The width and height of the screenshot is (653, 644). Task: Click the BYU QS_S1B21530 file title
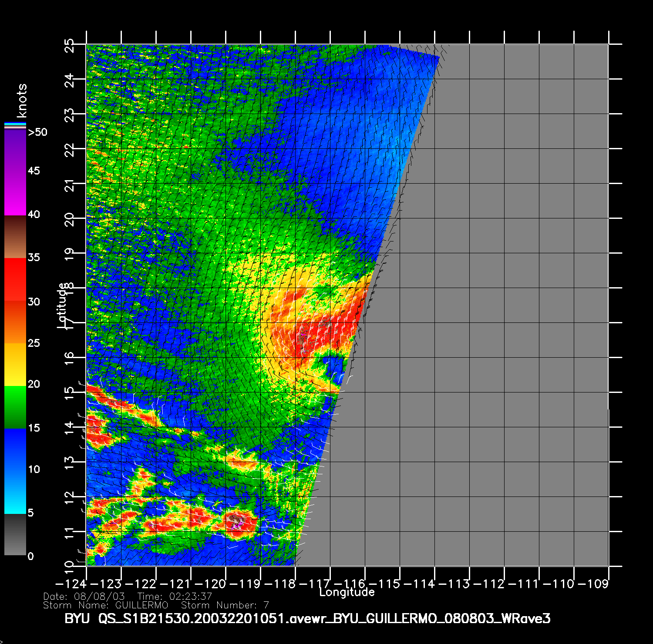pyautogui.click(x=307, y=618)
